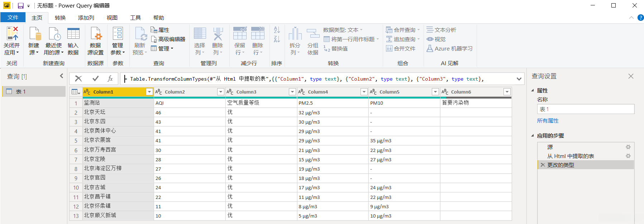Open gear settings for 源 step

pos(628,147)
